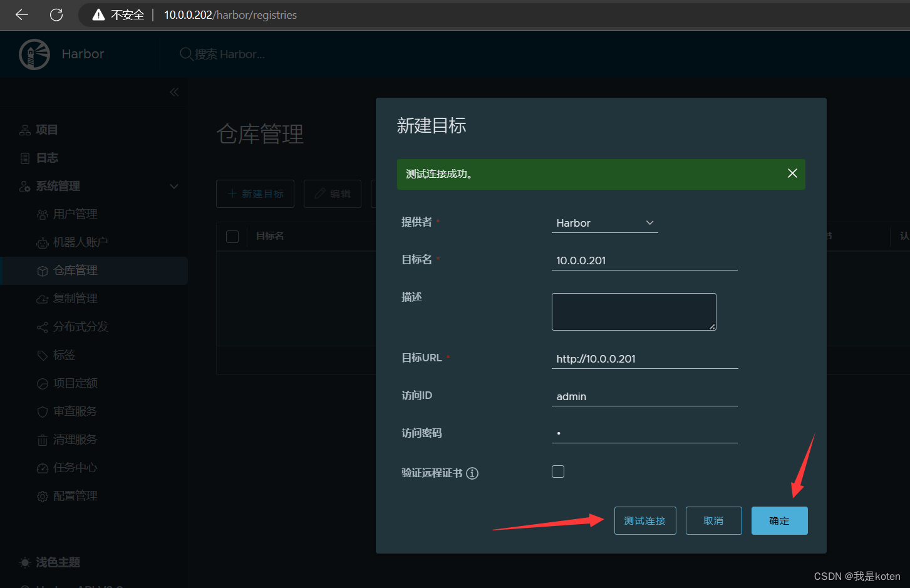Click the 复制管理 replication cloud icon
Screen dimensions: 910x588
point(42,298)
